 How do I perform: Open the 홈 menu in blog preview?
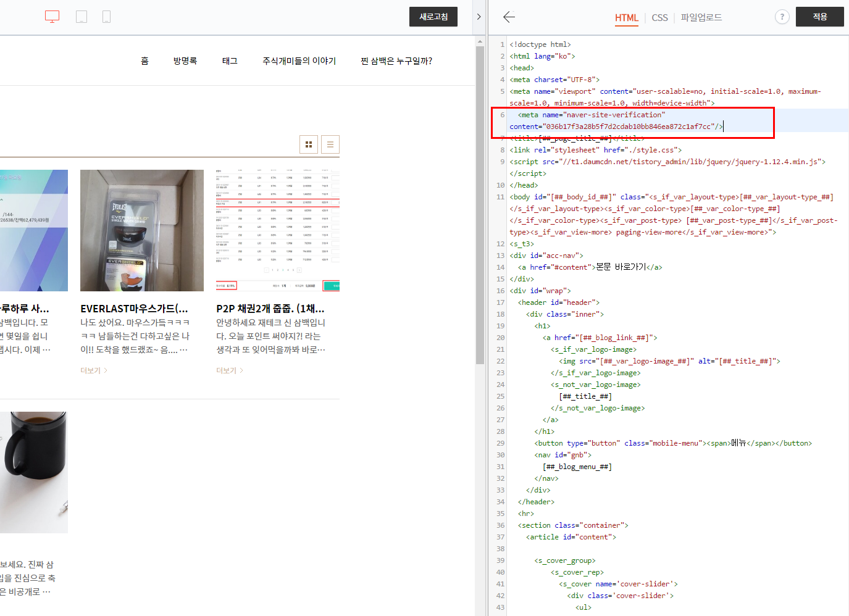144,60
